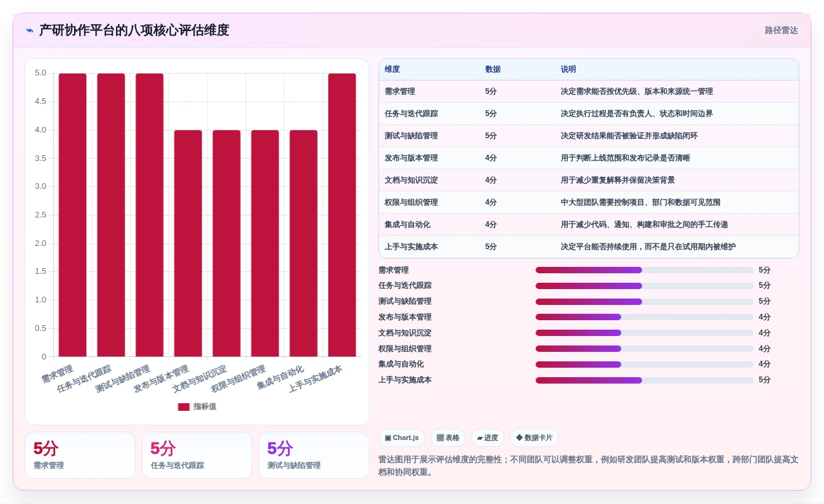Click the 任务与迭代跟踪 bar in chart

[111, 215]
